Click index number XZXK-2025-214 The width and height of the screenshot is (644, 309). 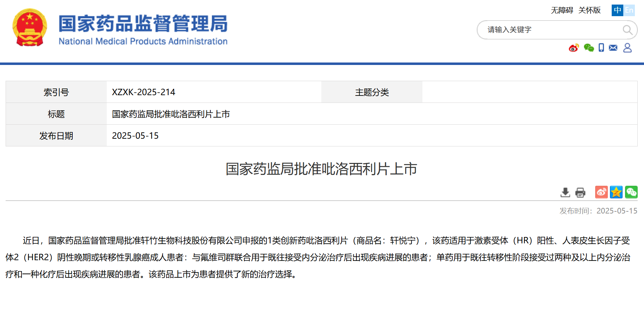144,92
